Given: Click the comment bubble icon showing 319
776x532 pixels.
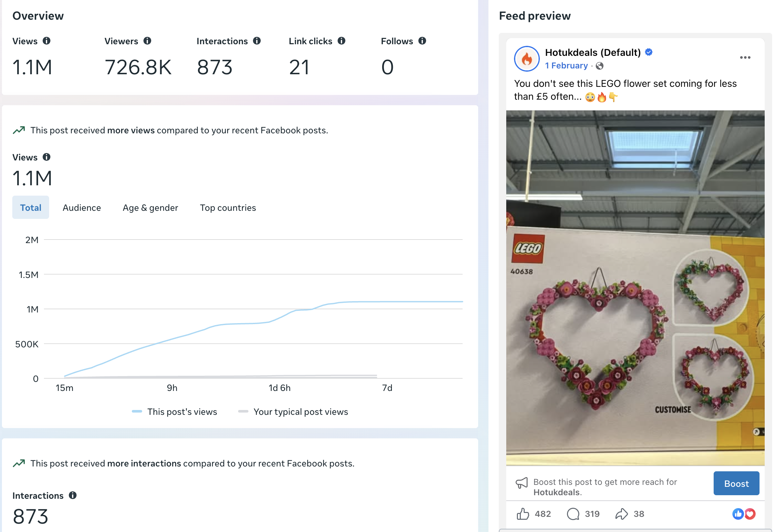Looking at the screenshot, I should click(x=573, y=514).
